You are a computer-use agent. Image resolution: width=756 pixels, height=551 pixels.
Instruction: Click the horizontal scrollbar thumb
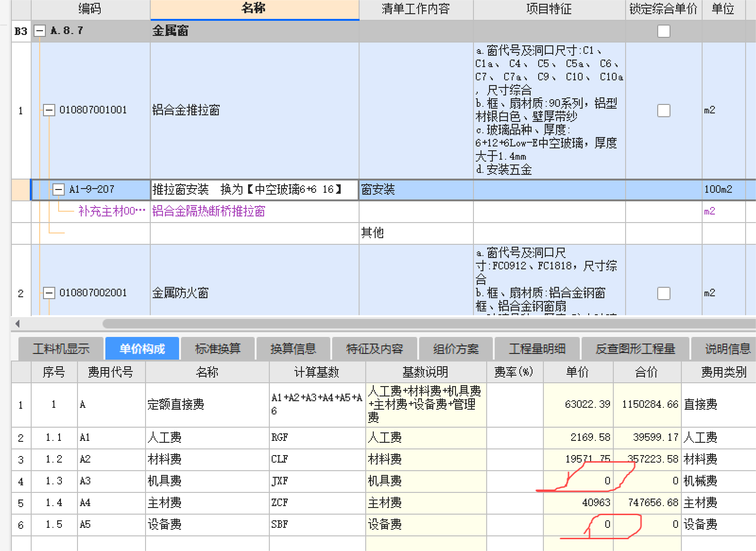(x=429, y=324)
